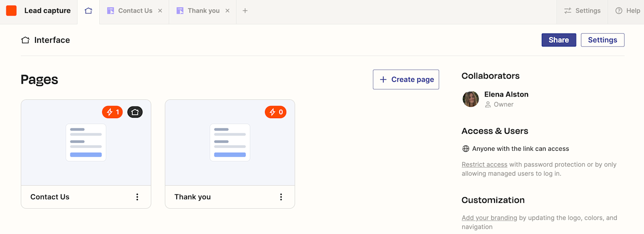Open Help in the top bar
Viewport: 644px width, 234px height.
click(628, 11)
